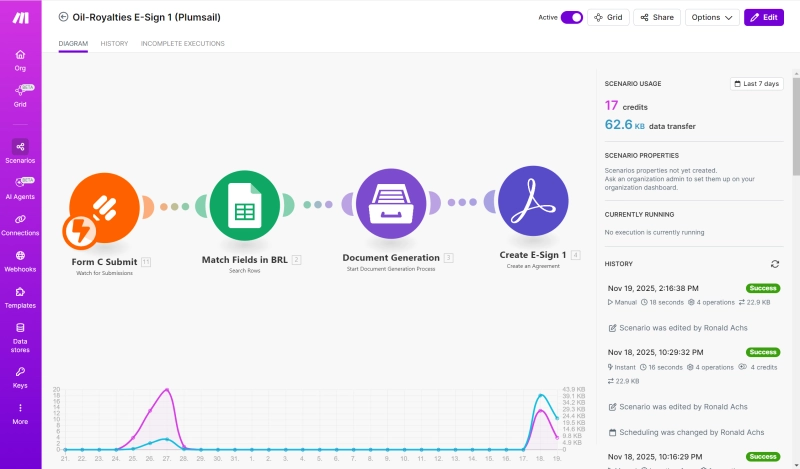Switch to the HISTORY tab
This screenshot has width=800, height=469.
pos(114,43)
